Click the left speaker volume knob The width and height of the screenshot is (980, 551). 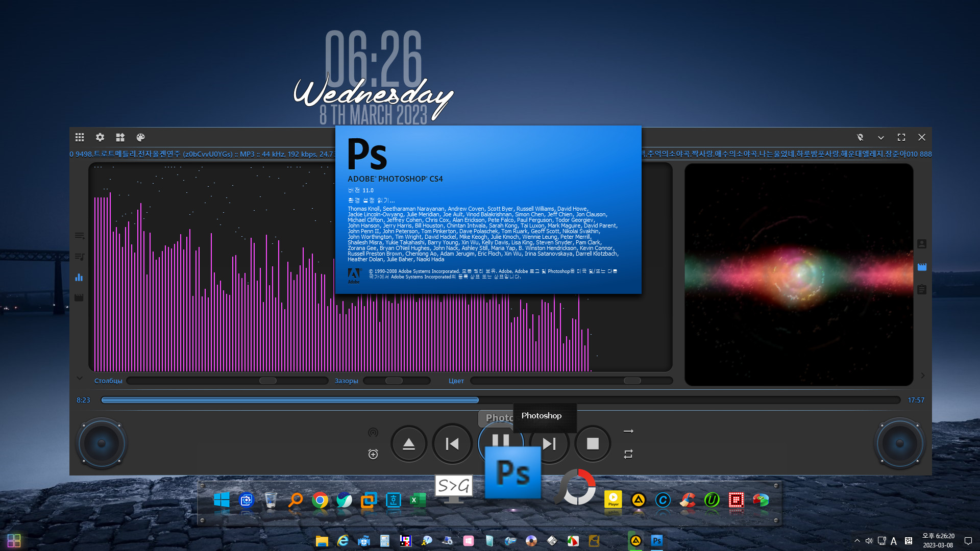pyautogui.click(x=102, y=443)
